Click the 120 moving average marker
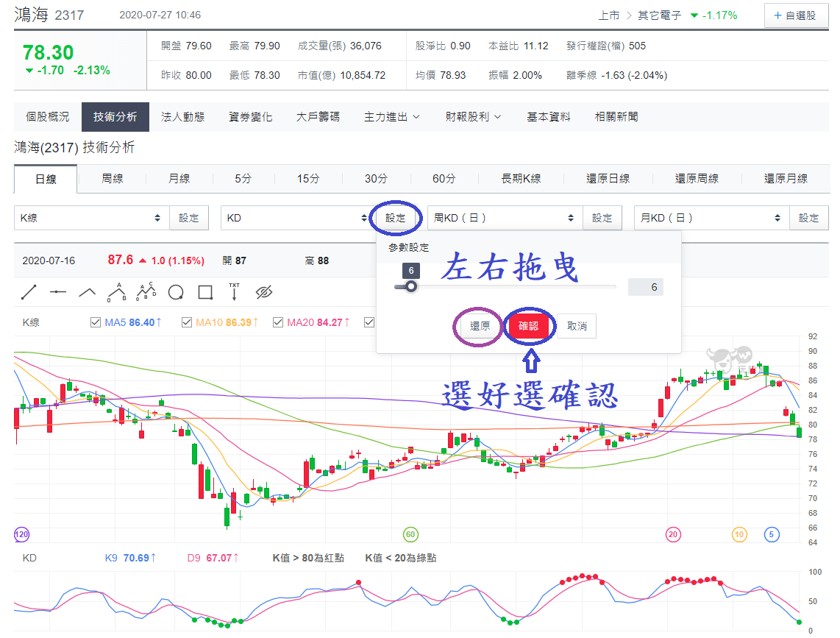The height and width of the screenshot is (638, 840). [x=21, y=534]
